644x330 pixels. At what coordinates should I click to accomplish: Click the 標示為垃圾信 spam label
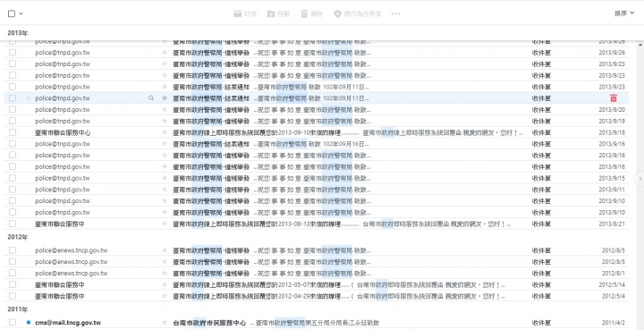pos(362,13)
